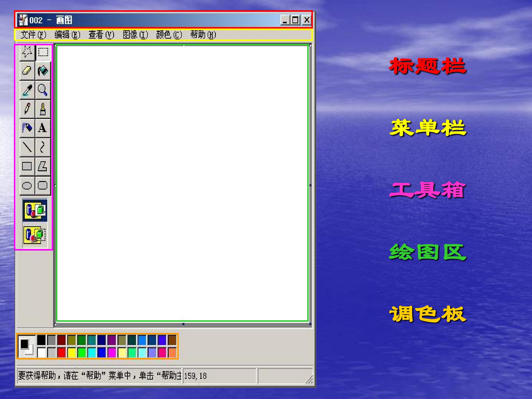The height and width of the screenshot is (399, 532).
Task: Pick the Airbrush spray tool
Action: [x=27, y=128]
